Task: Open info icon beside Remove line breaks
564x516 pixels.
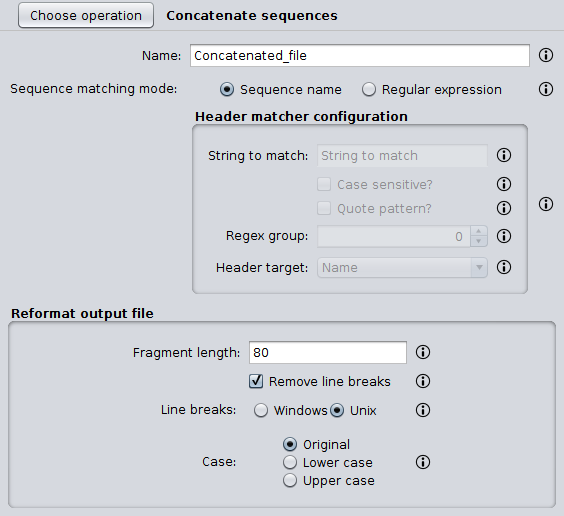Action: [x=423, y=381]
